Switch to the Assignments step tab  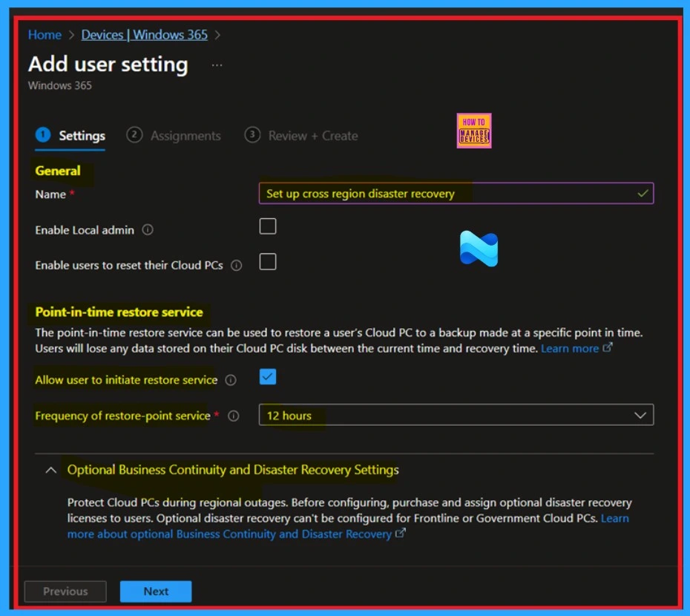(x=174, y=136)
